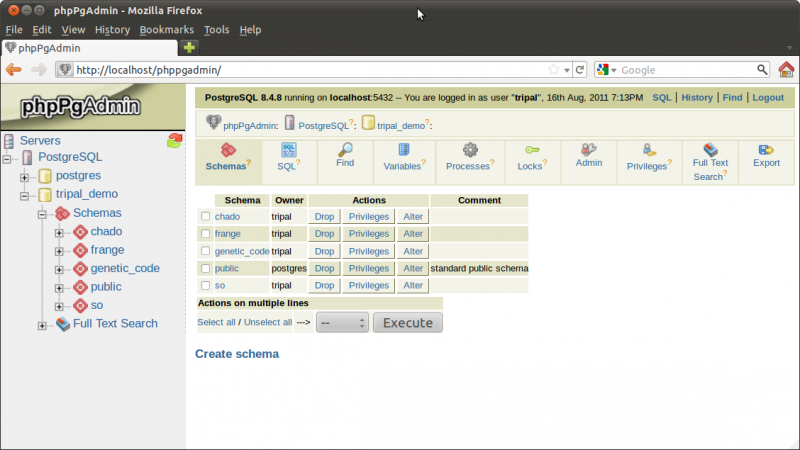Open the URL history dropdown arrow

point(567,70)
